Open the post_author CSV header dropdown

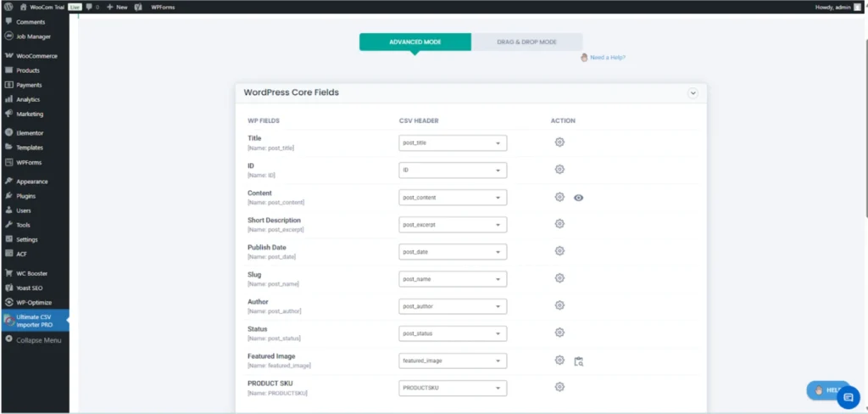point(453,306)
